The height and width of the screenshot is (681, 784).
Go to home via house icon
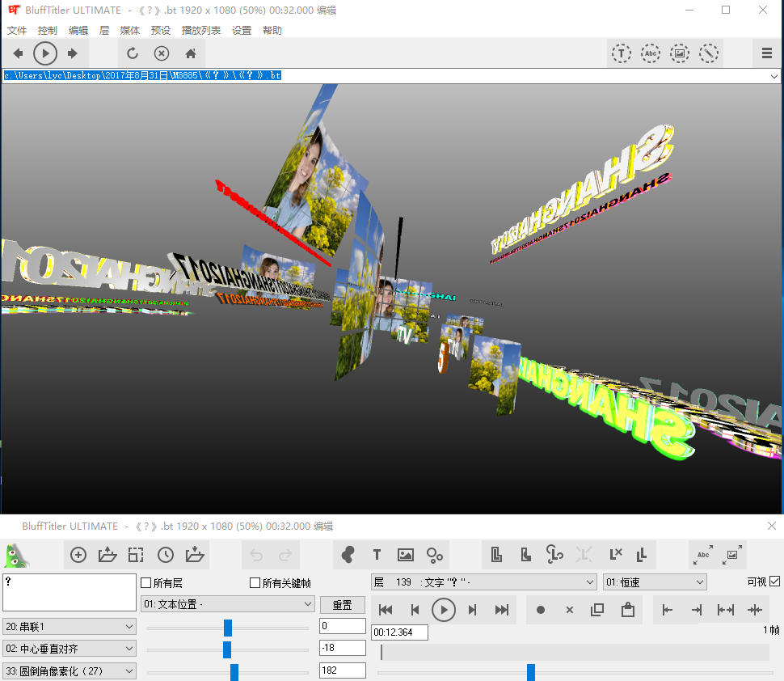pos(191,53)
